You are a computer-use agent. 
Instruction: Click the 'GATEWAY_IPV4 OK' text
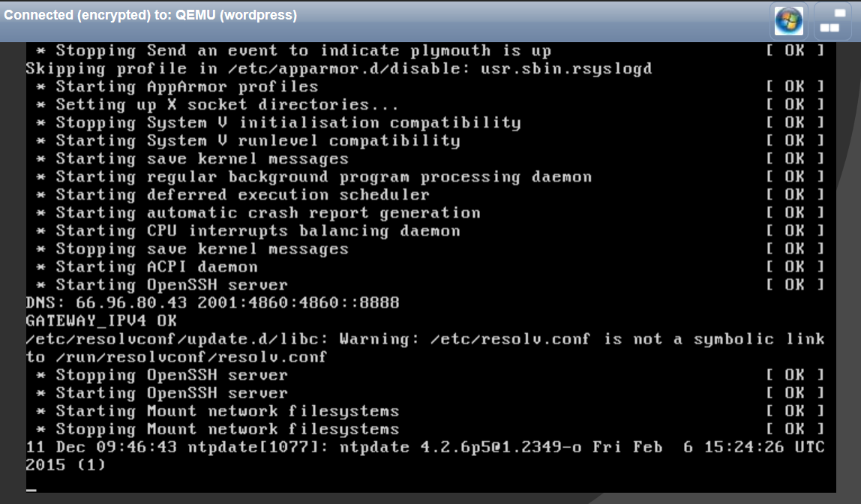(x=101, y=321)
